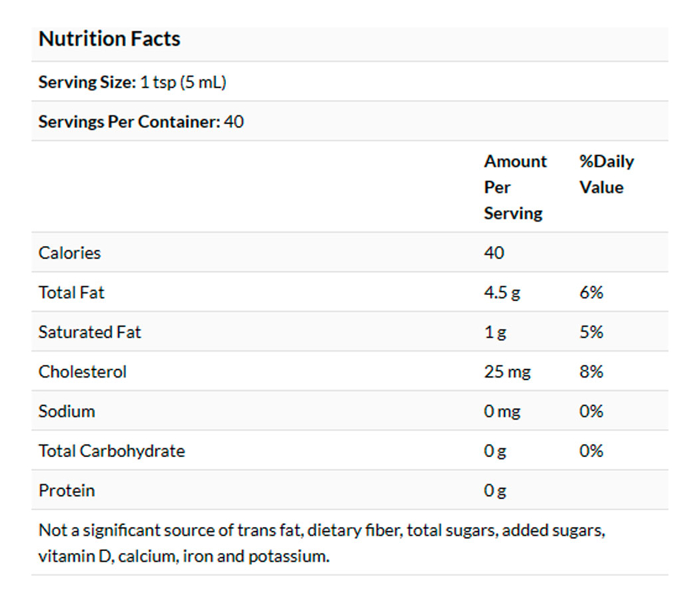This screenshot has height=603, width=700.
Task: Click the 6% daily value for Total Fat
Action: tap(591, 292)
